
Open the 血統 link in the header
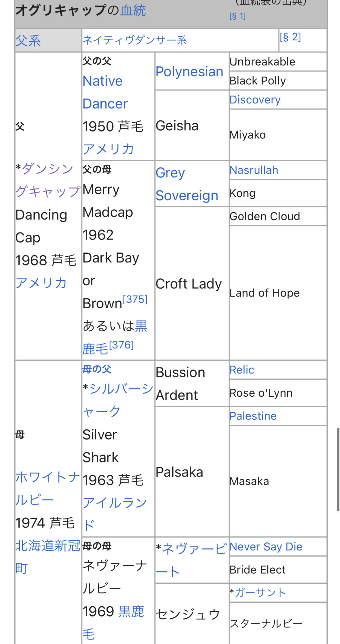pyautogui.click(x=133, y=11)
